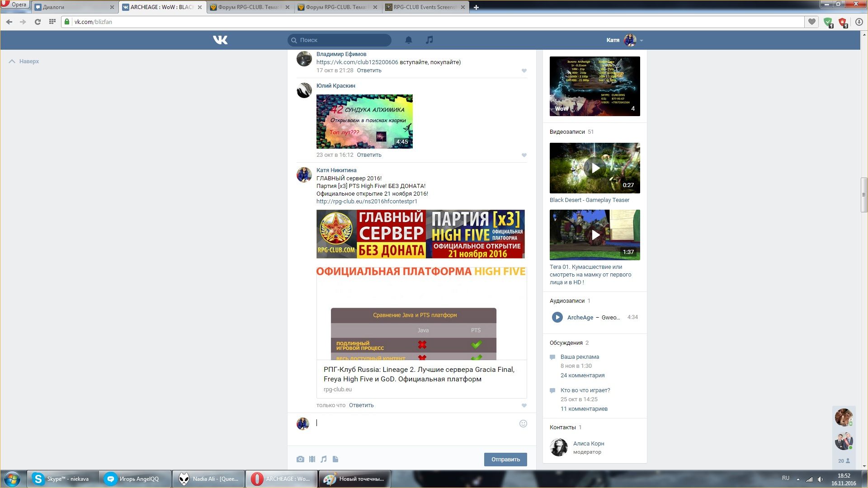Add page to bookmarks heart icon
Image resolution: width=868 pixels, height=488 pixels.
(812, 22)
